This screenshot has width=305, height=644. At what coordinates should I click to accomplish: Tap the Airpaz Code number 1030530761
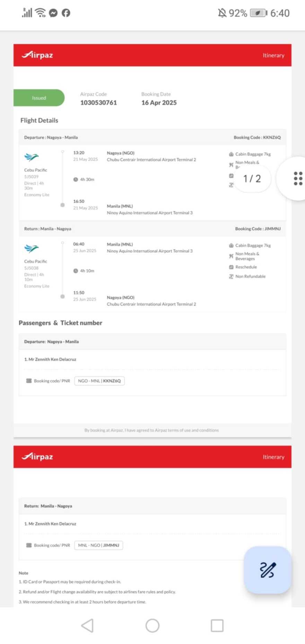point(98,103)
